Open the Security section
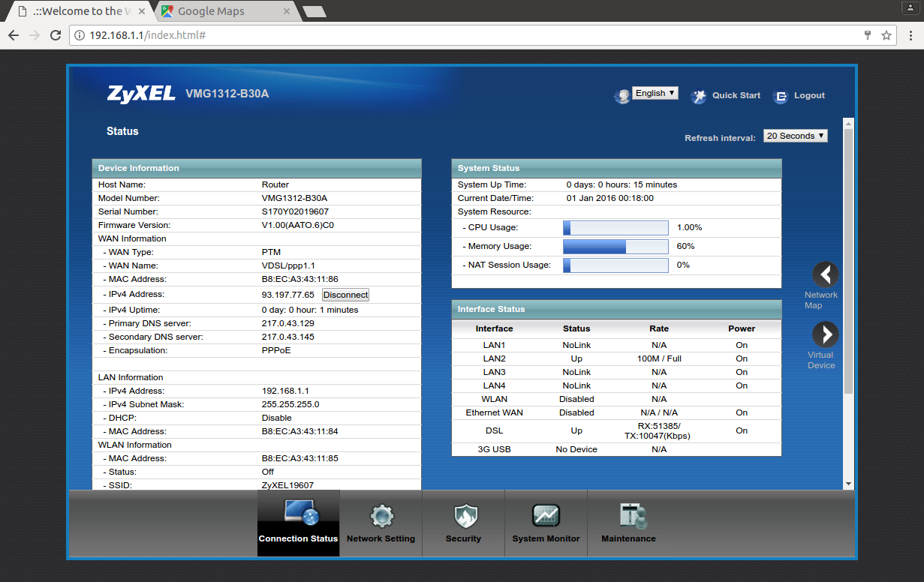 (463, 523)
